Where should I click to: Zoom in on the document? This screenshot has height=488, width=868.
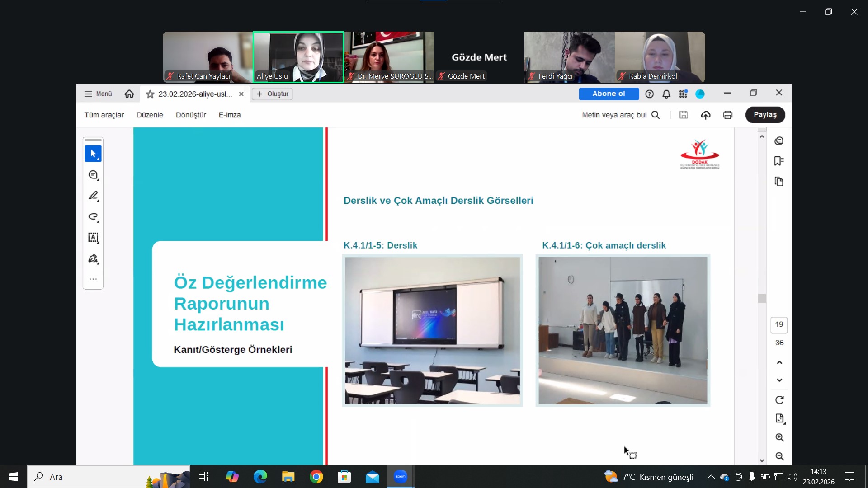[x=779, y=437]
